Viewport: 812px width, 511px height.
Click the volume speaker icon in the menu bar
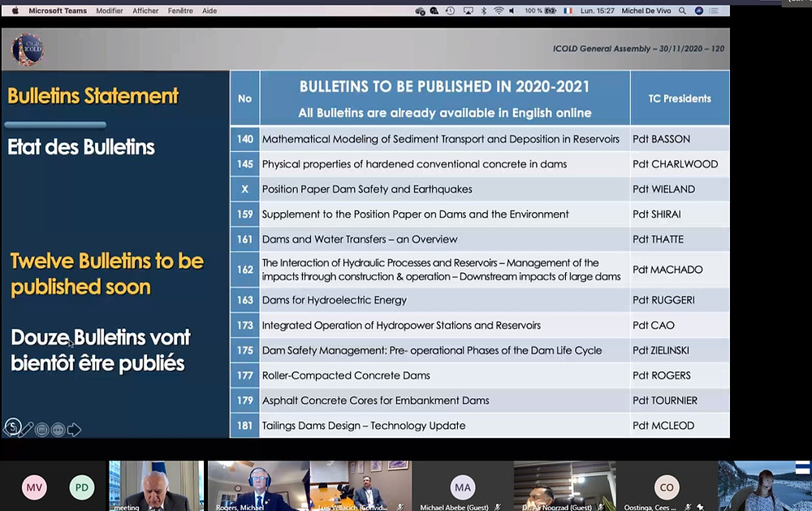[512, 11]
